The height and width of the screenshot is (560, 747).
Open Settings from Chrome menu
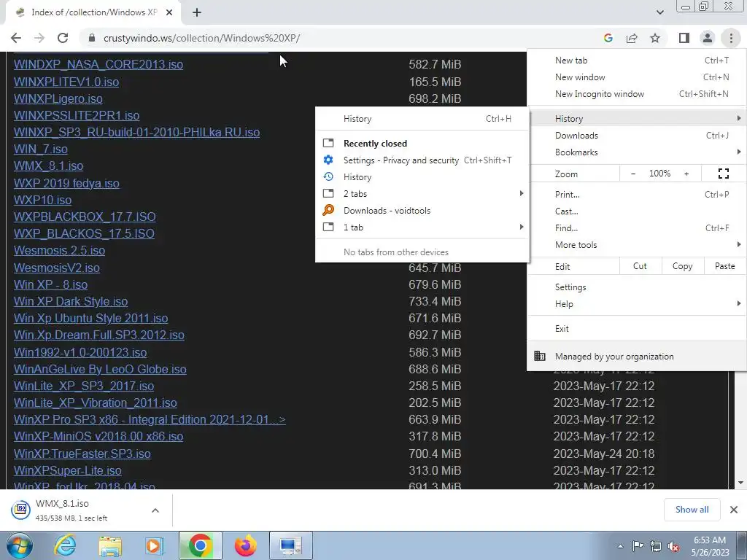tap(636, 287)
